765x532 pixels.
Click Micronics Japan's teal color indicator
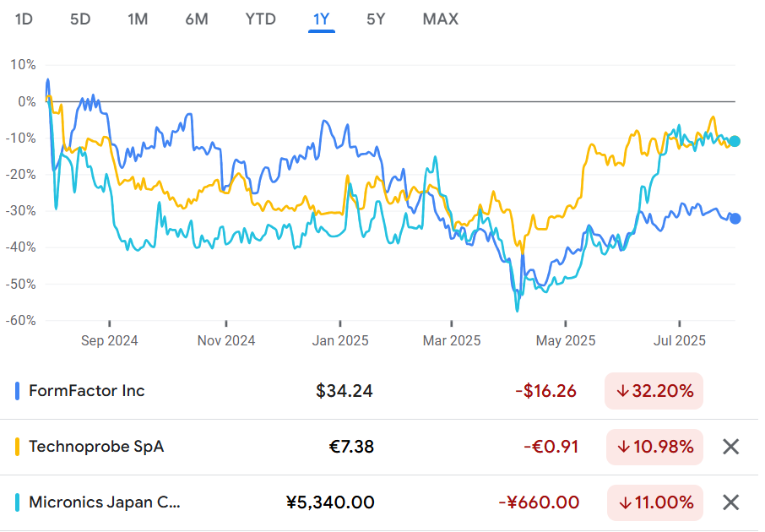(17, 502)
